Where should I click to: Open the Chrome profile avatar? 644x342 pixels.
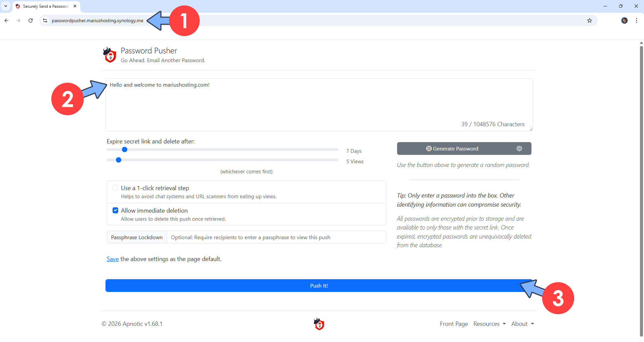click(625, 20)
